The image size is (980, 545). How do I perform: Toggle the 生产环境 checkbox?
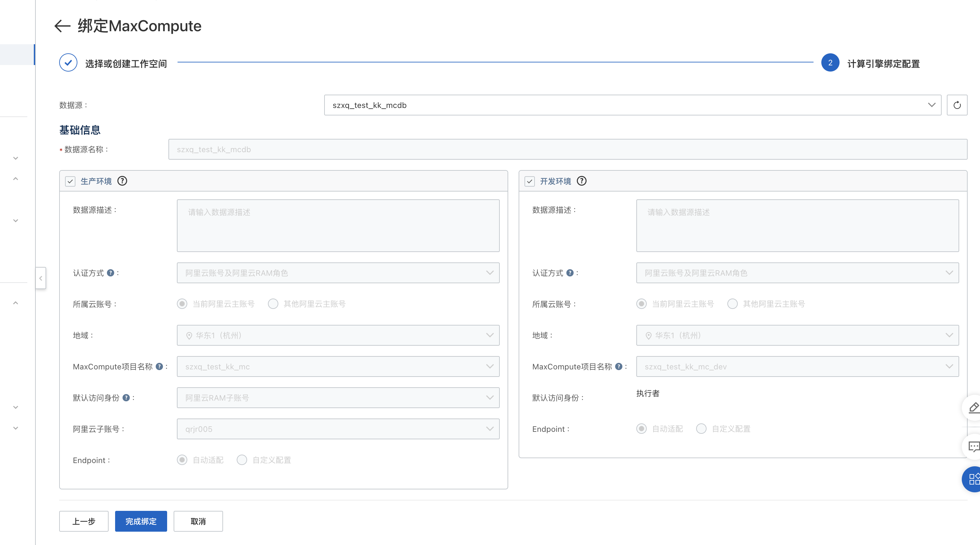70,181
